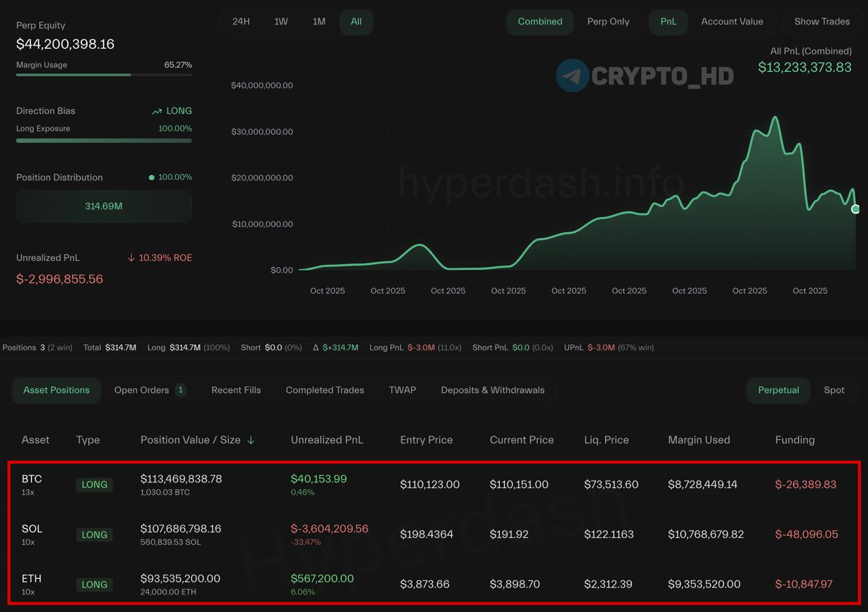868x612 pixels.
Task: Toggle chart to Account Value
Action: (732, 22)
